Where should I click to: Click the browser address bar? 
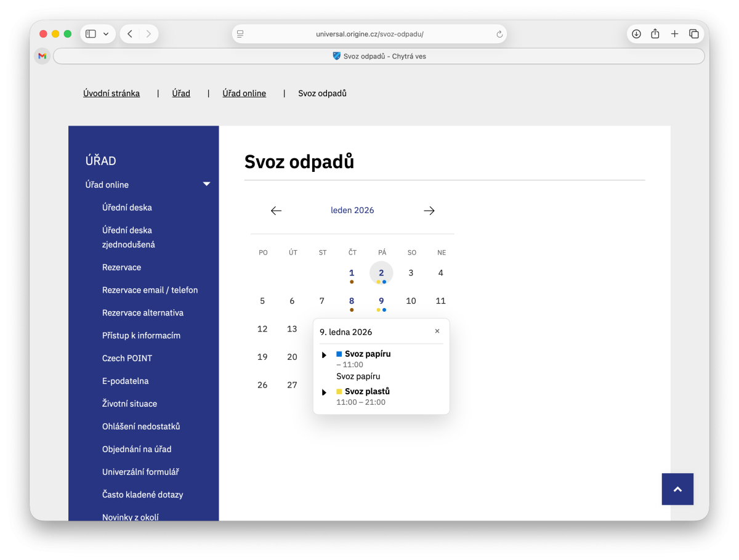pyautogui.click(x=369, y=34)
